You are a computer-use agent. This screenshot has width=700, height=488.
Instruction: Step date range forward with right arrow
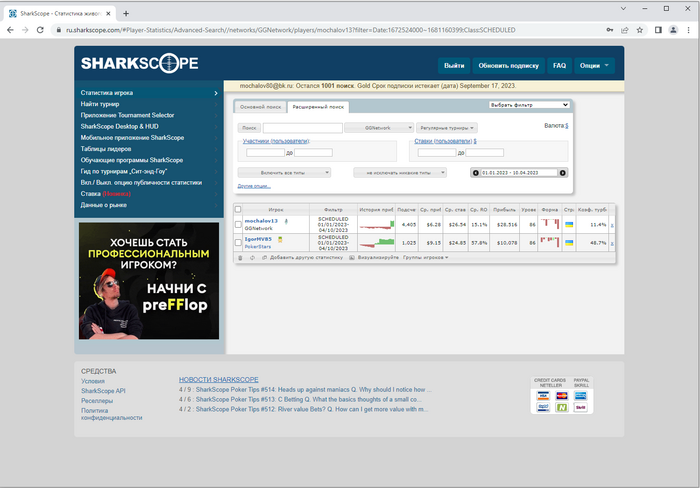562,173
